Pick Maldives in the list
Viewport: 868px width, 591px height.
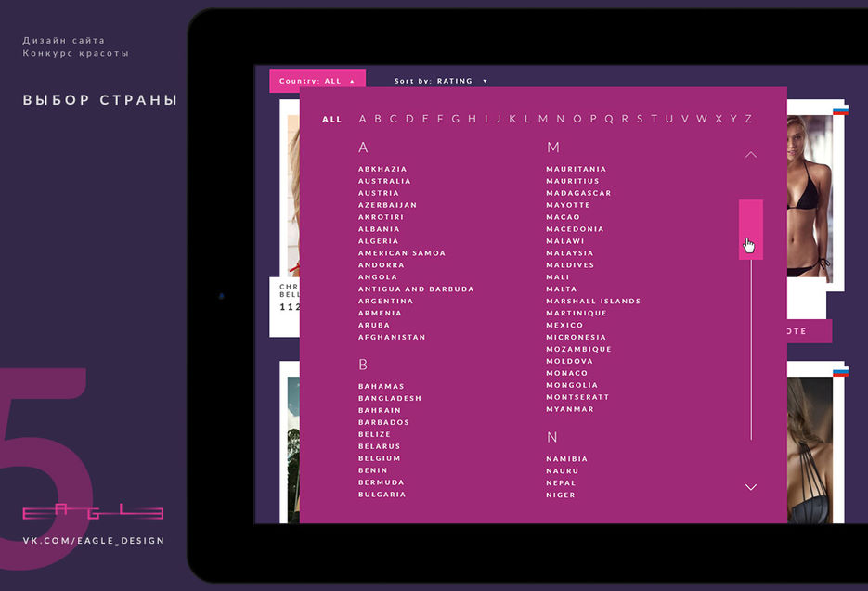[x=570, y=265]
